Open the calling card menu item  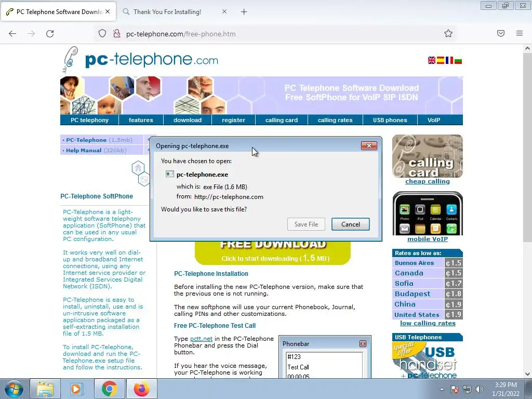[281, 120]
